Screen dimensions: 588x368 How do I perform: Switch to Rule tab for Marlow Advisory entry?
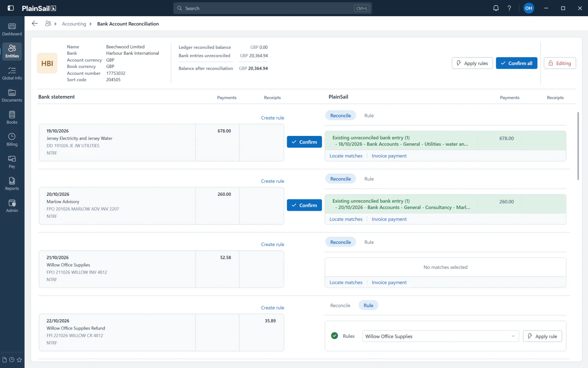(x=369, y=179)
